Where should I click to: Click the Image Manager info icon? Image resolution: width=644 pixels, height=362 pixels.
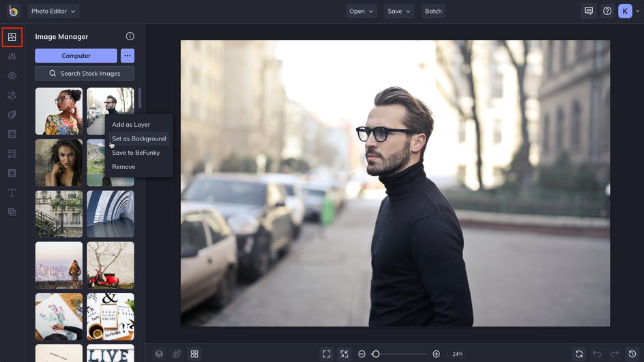point(130,36)
